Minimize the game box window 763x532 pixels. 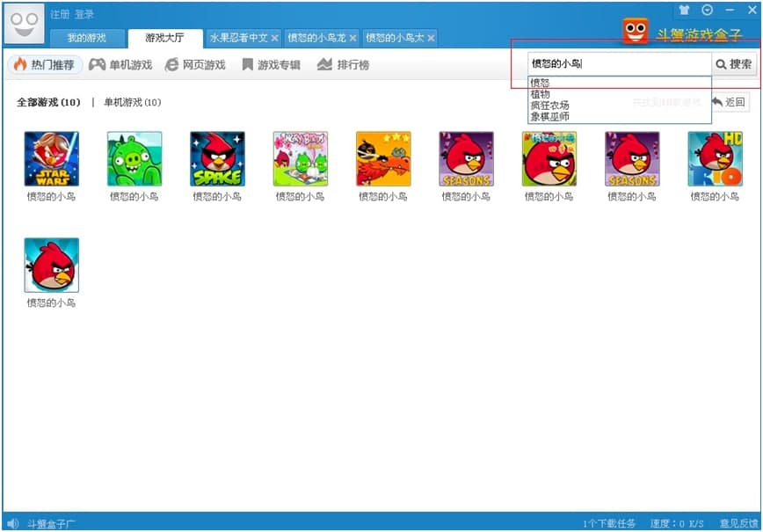tap(730, 10)
